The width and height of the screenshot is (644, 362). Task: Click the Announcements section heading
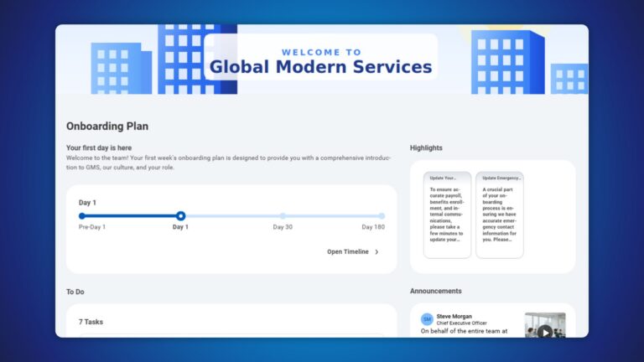(x=435, y=291)
